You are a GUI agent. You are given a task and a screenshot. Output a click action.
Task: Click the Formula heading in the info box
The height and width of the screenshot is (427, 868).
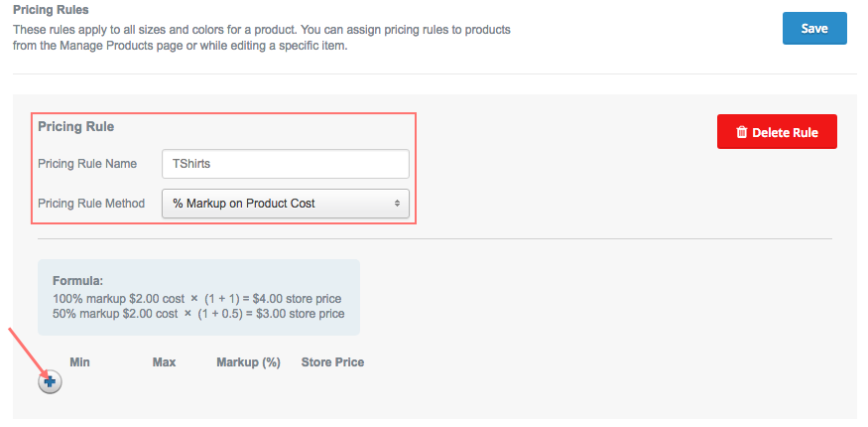78,281
